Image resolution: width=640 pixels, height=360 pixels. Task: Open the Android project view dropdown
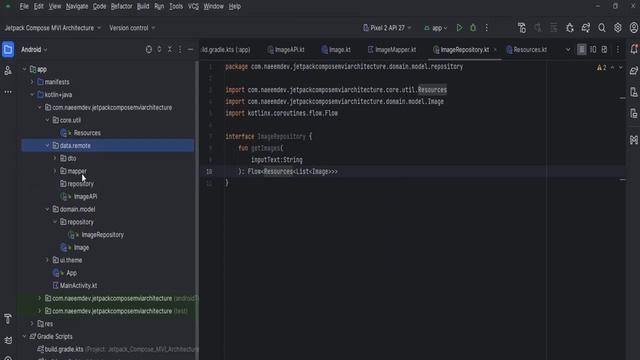(x=34, y=49)
